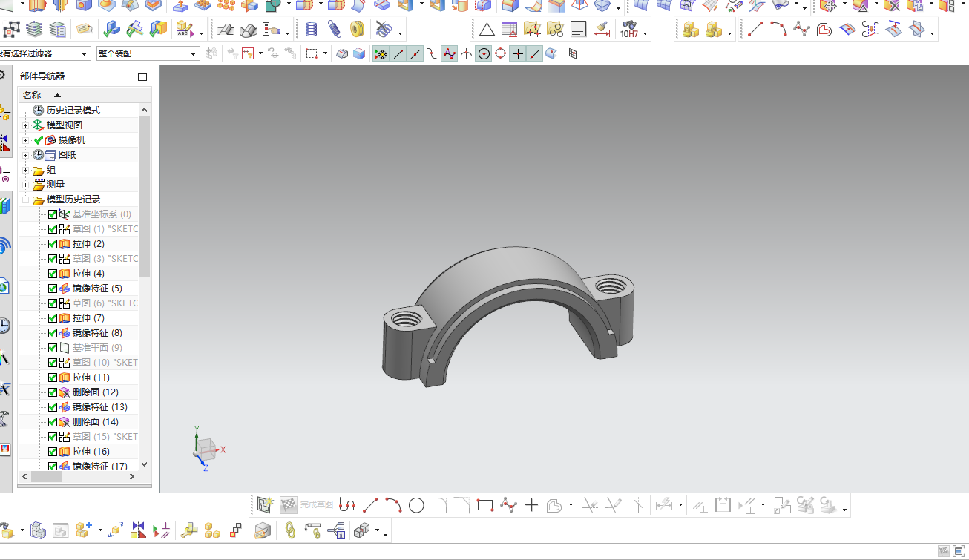
Task: Click the wireframe grid display icon
Action: click(x=573, y=54)
